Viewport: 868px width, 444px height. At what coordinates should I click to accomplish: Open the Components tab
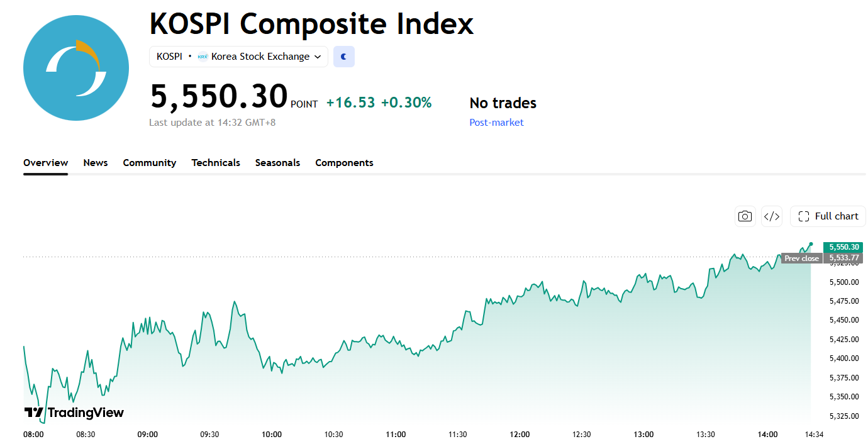point(344,163)
